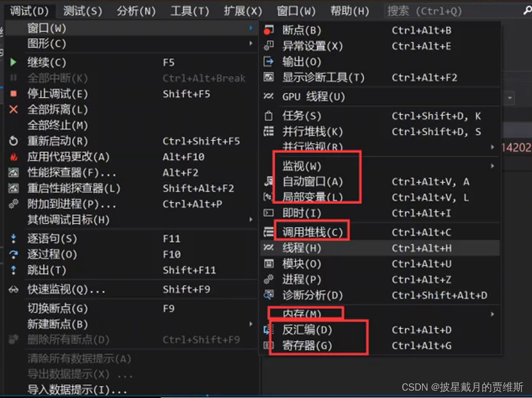Open the 测试(S) menu
This screenshot has width=532, height=398.
pos(83,11)
